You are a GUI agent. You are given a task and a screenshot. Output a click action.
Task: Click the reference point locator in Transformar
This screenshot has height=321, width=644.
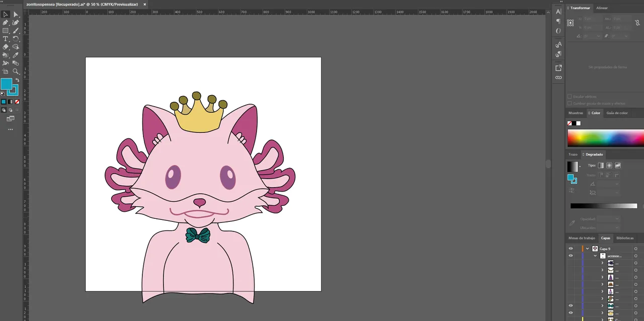571,23
